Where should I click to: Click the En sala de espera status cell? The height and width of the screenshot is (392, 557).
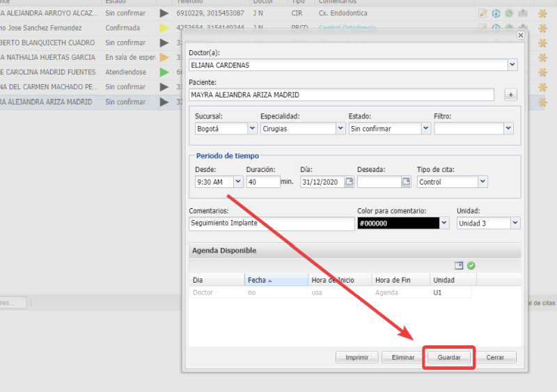(x=130, y=58)
